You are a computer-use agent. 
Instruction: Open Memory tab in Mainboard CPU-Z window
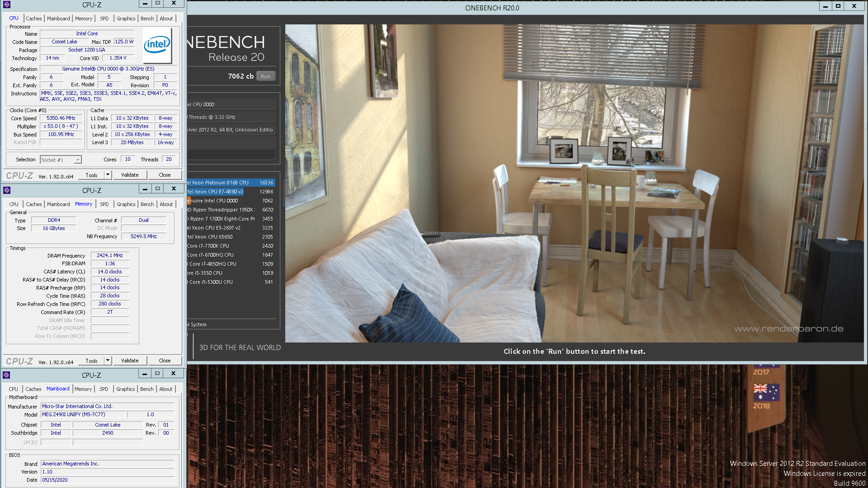pos(83,389)
